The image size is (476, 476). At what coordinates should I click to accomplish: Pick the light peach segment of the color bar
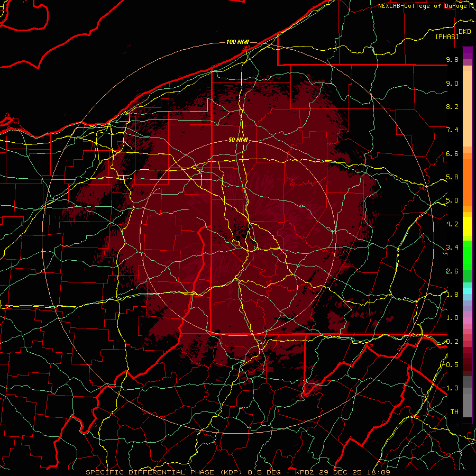(467, 109)
